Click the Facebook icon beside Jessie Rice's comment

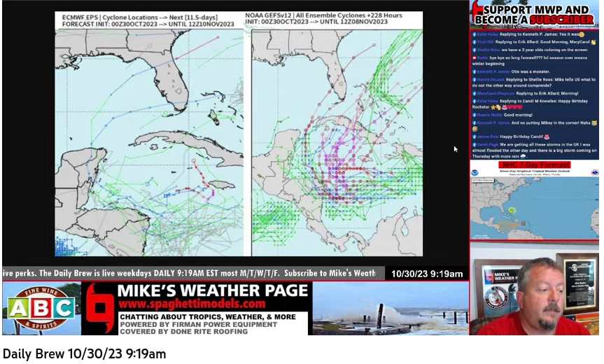pos(475,136)
